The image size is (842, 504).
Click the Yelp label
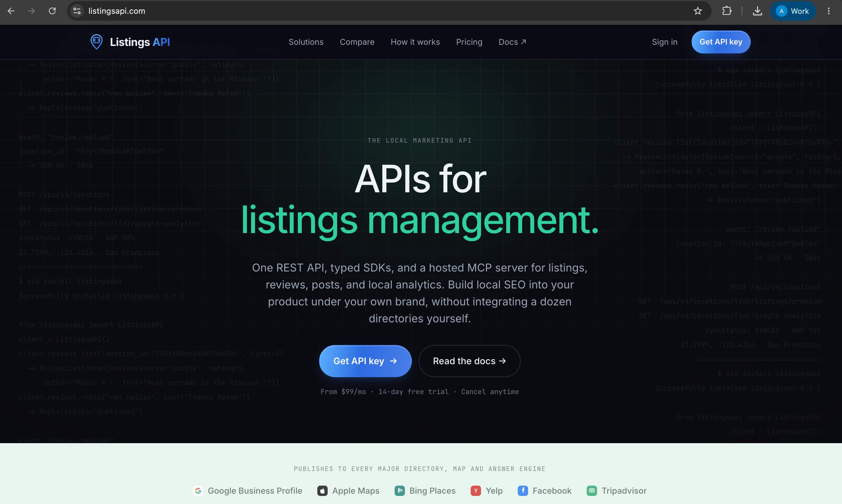point(494,491)
